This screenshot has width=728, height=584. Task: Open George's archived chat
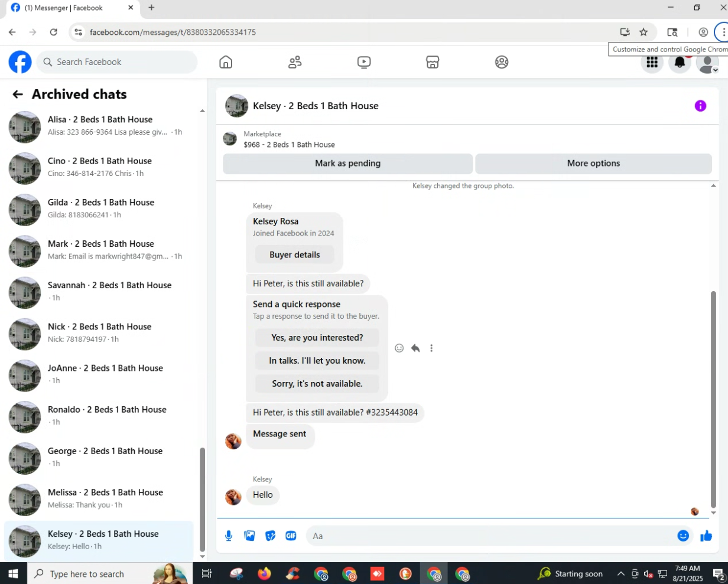99,458
